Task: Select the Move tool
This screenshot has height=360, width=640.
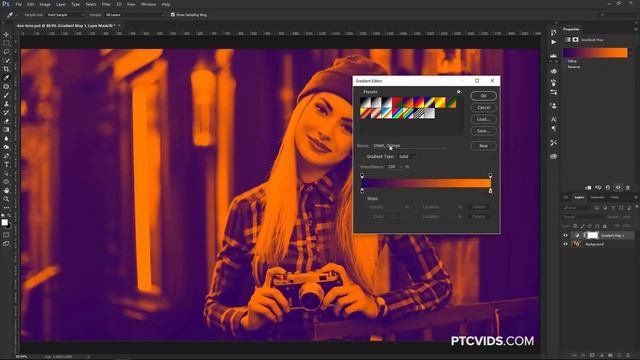Action: [x=6, y=34]
